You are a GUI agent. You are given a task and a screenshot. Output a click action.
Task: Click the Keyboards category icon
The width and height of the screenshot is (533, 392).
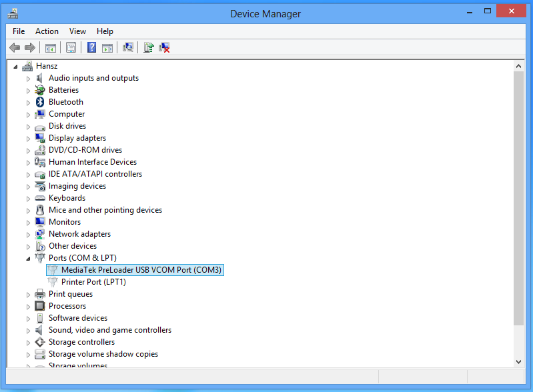click(x=40, y=198)
